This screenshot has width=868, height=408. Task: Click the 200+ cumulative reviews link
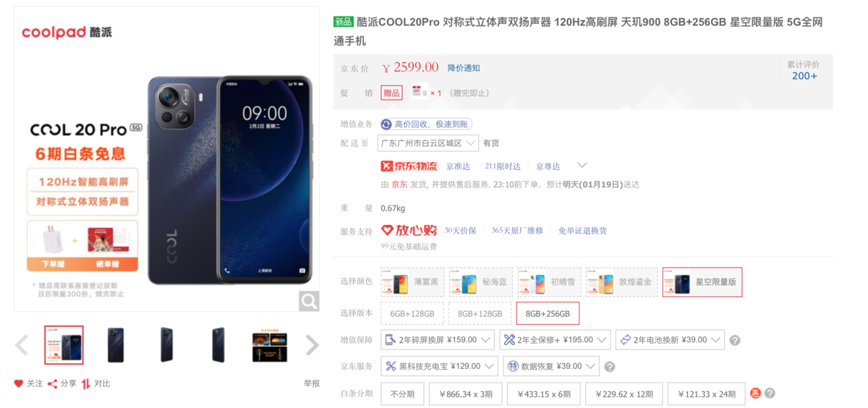804,76
